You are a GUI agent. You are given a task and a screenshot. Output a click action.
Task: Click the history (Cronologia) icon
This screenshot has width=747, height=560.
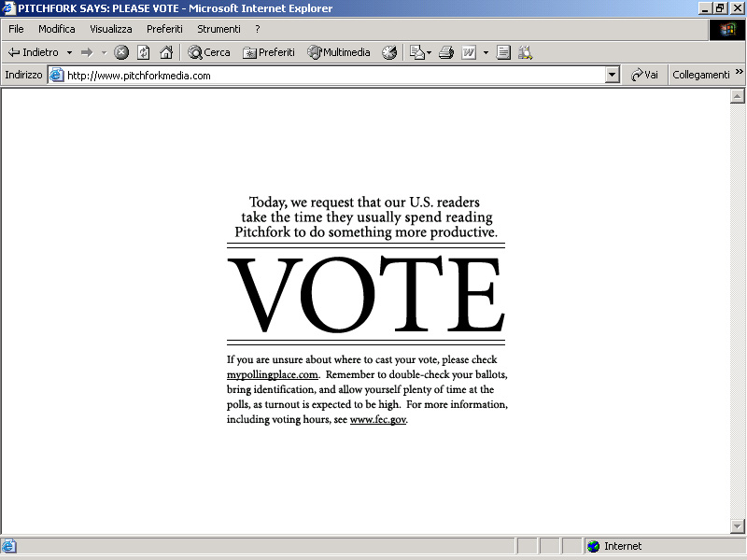(389, 52)
